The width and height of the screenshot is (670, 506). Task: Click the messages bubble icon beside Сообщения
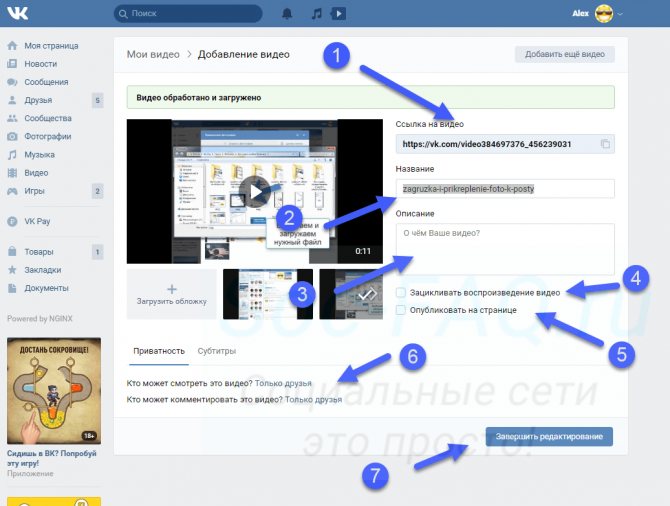click(x=12, y=82)
